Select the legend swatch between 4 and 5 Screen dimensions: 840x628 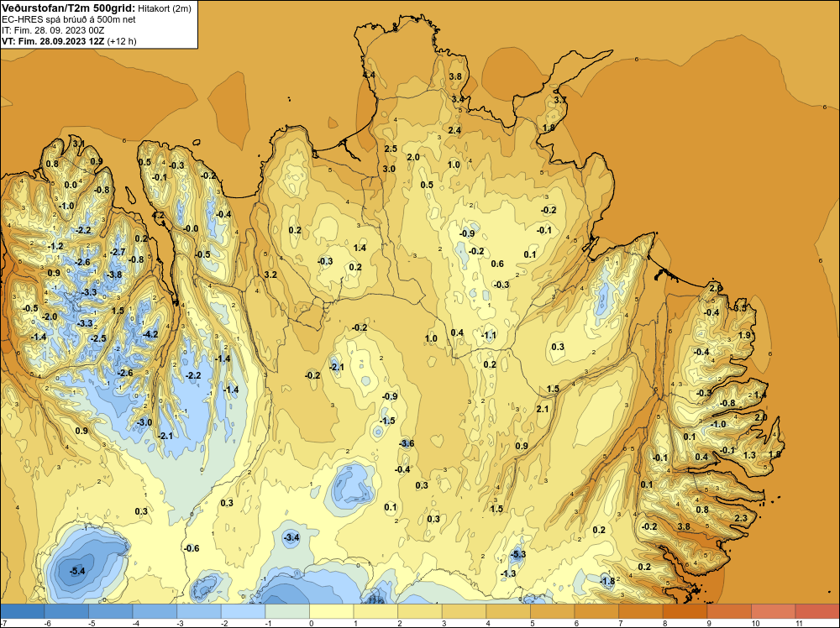tap(508, 611)
